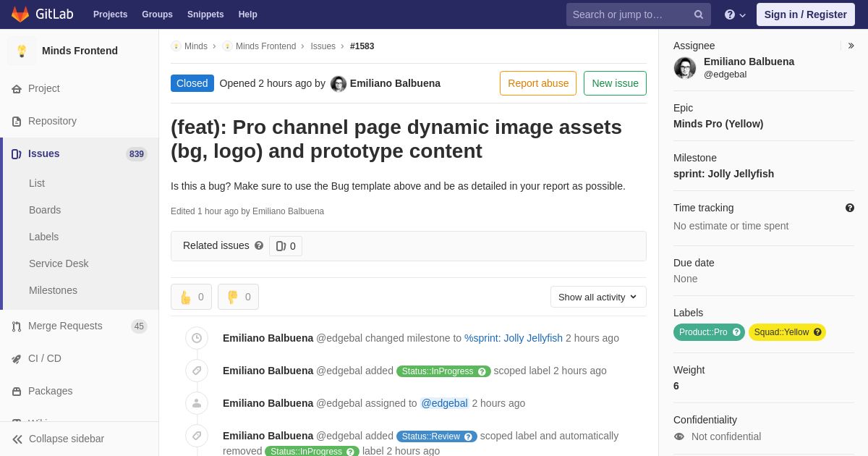Viewport: 868px width, 456px height.
Task: Click the Packages icon in sidebar
Action: (x=17, y=392)
